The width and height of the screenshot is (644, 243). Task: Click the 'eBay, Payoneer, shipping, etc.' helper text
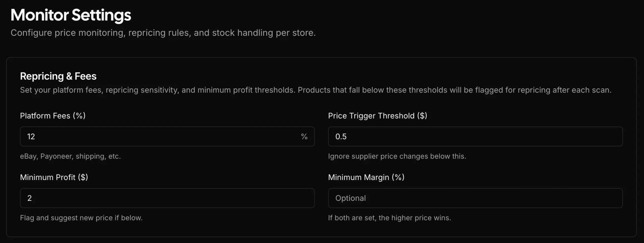[70, 156]
